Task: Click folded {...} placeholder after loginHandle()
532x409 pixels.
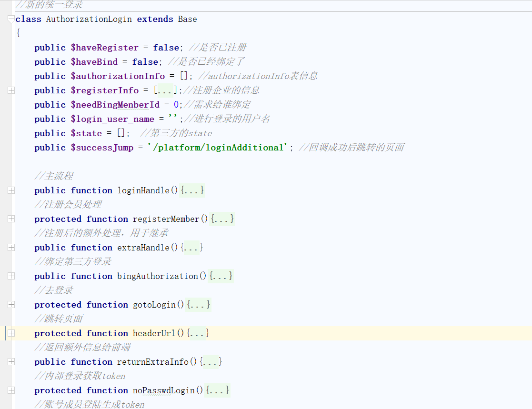Action: pos(192,190)
